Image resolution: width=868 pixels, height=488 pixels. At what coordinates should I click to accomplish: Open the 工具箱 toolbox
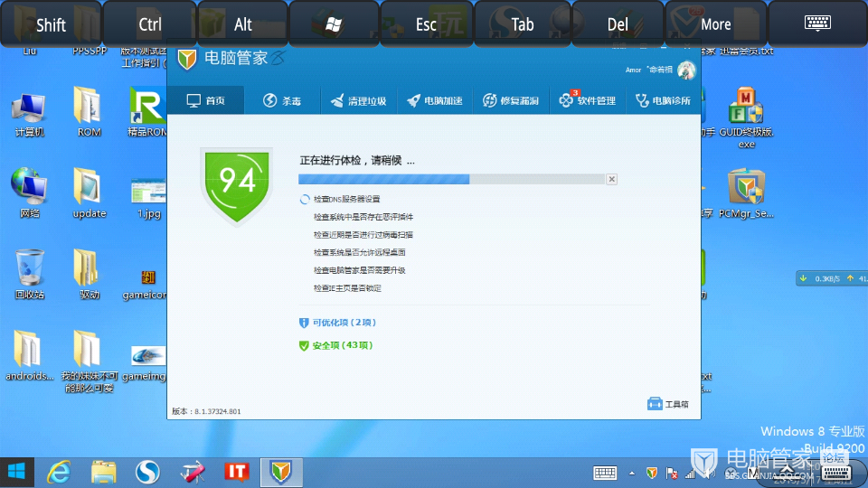click(668, 405)
